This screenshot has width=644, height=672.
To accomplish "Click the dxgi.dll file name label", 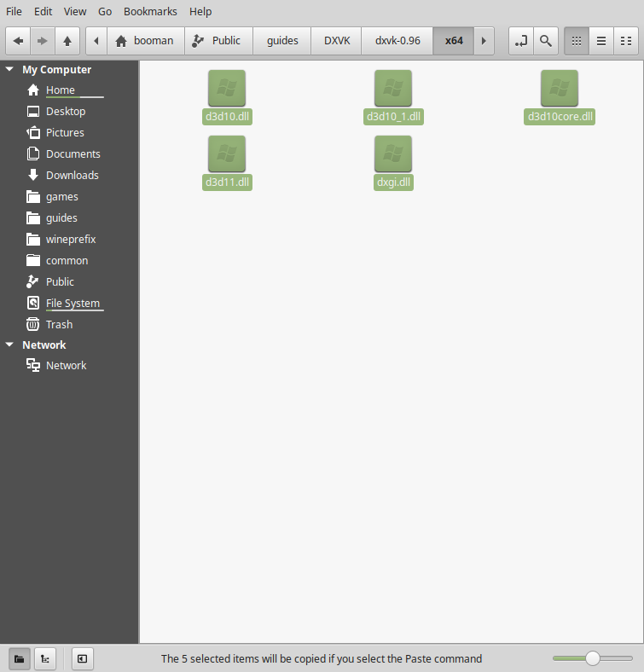I will click(393, 182).
